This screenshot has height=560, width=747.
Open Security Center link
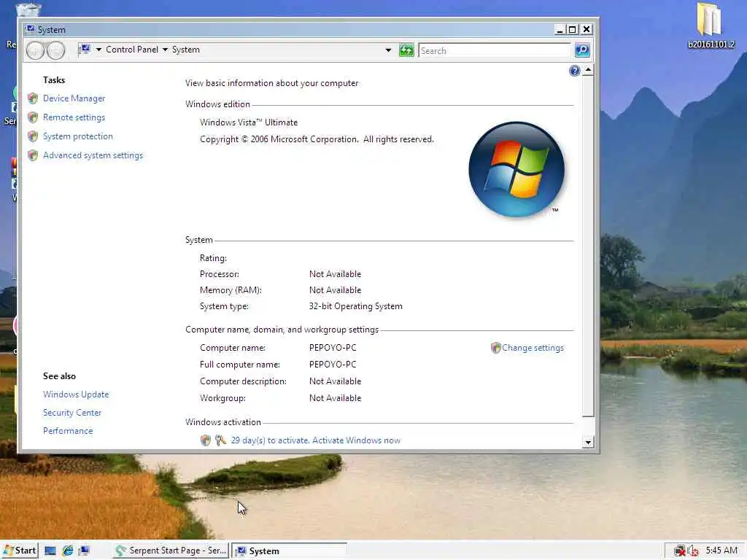(72, 413)
